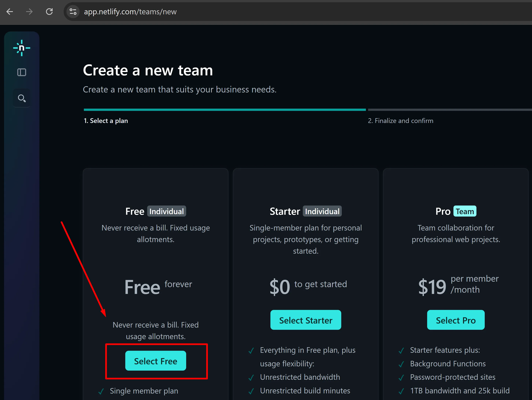Click the Netlify logo icon
Screen dimensions: 532x400
[22, 48]
